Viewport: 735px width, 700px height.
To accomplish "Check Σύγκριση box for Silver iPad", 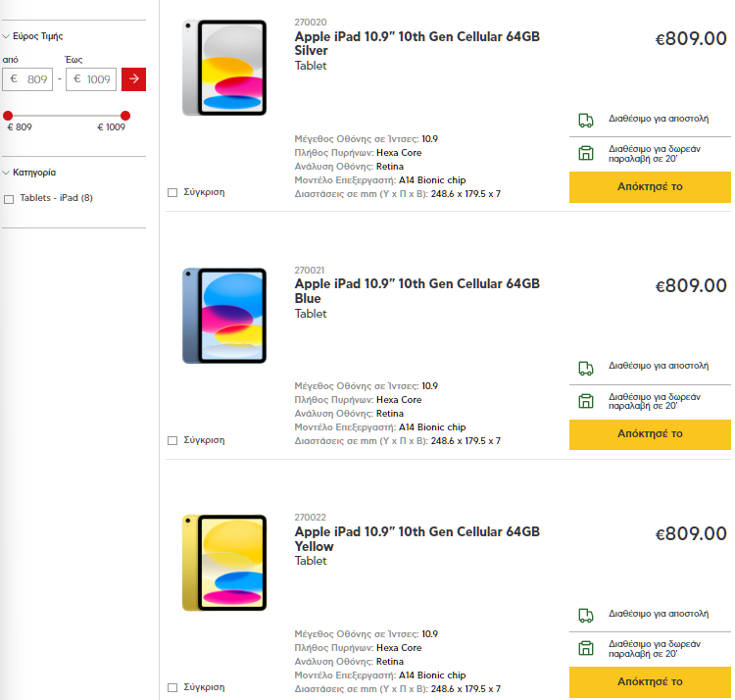I will [172, 192].
